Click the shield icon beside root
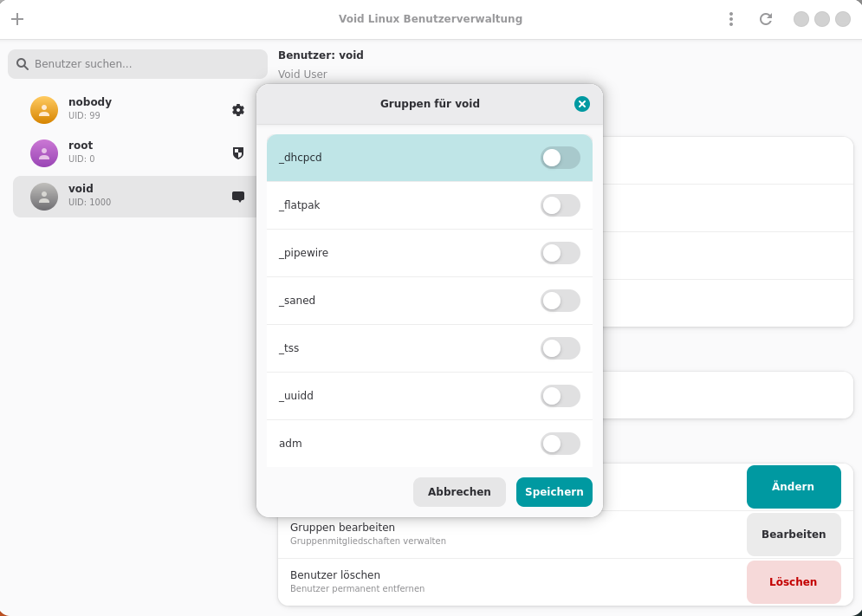 tap(238, 153)
